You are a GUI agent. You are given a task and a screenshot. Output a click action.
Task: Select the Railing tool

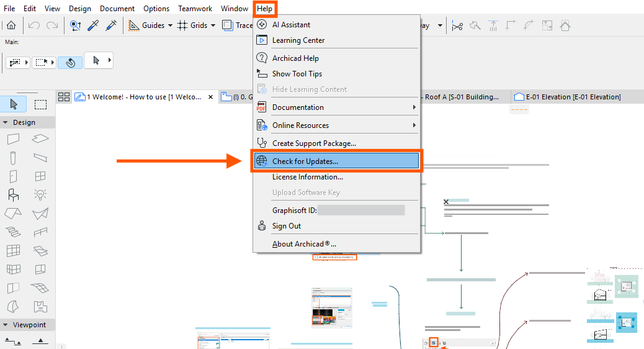(40, 232)
